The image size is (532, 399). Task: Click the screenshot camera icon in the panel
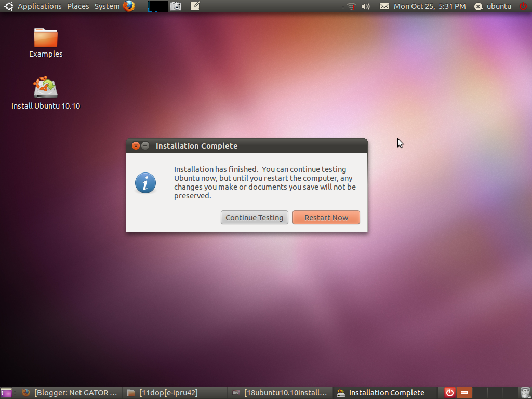click(x=176, y=6)
